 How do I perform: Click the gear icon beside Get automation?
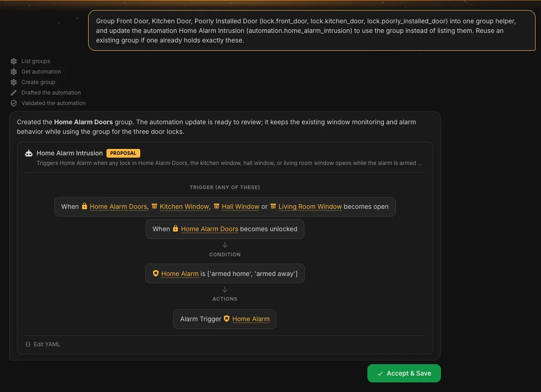point(13,72)
